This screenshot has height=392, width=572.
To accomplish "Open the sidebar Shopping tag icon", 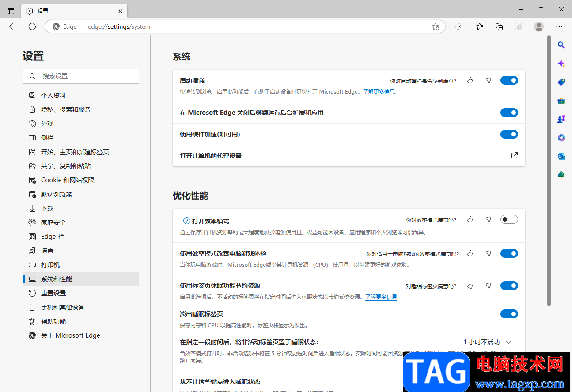I will pyautogui.click(x=561, y=82).
